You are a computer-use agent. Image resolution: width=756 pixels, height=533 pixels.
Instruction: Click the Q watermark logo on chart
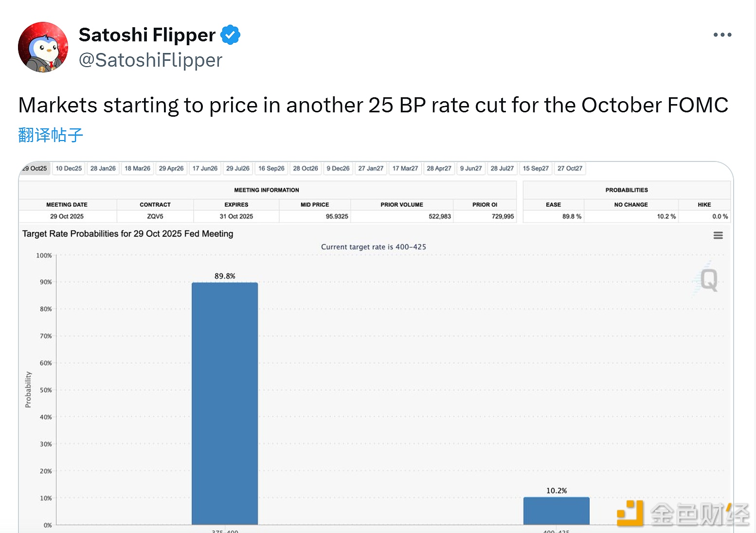tap(708, 280)
